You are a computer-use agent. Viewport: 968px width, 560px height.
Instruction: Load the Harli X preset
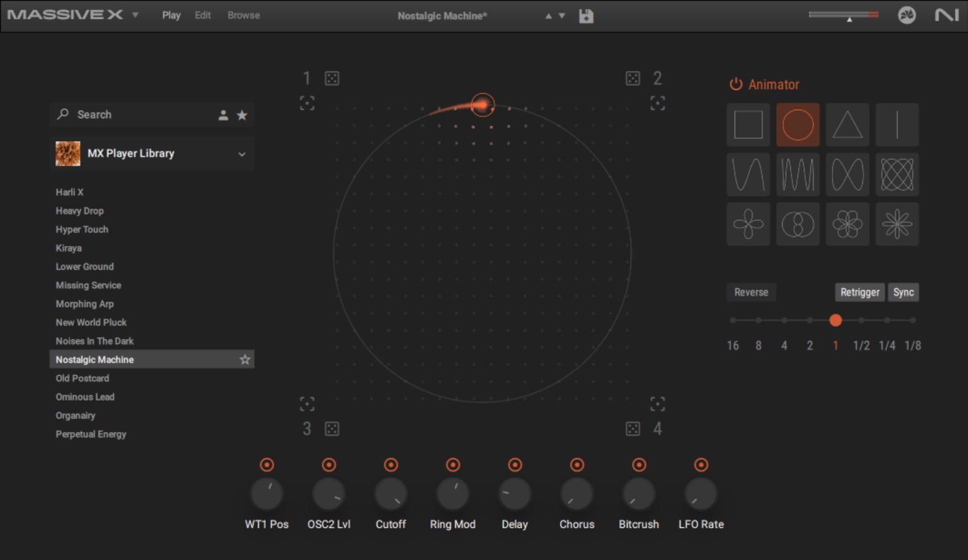coord(69,192)
